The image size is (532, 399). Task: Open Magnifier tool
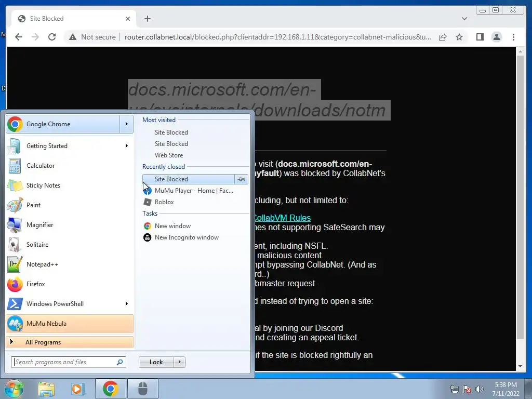click(70, 225)
